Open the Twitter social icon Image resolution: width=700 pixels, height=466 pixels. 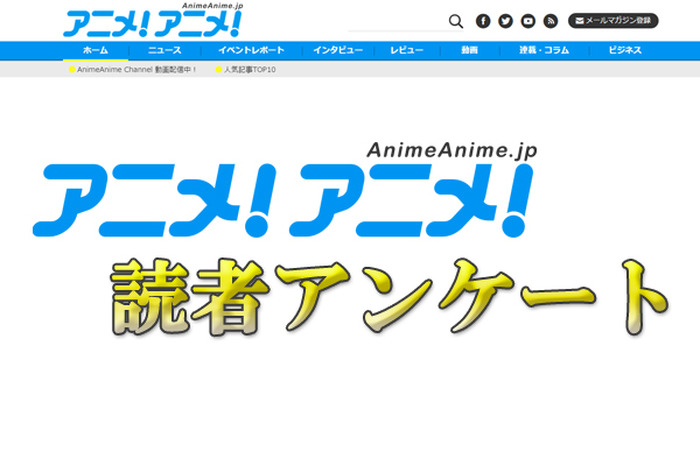click(506, 21)
